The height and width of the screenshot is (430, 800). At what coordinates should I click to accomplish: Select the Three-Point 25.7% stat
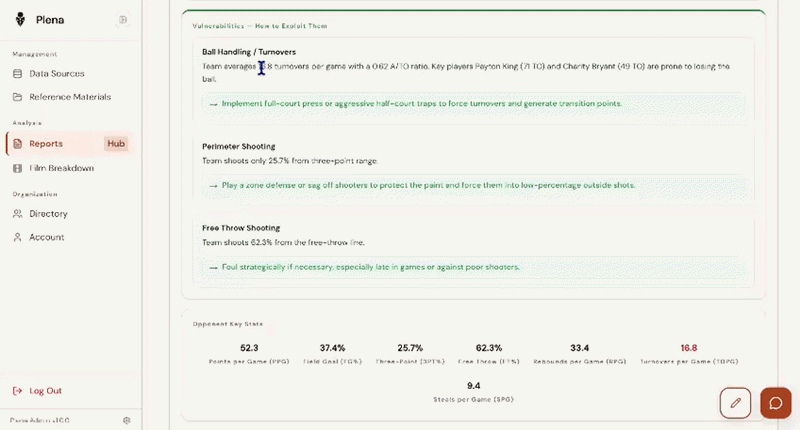coord(410,353)
